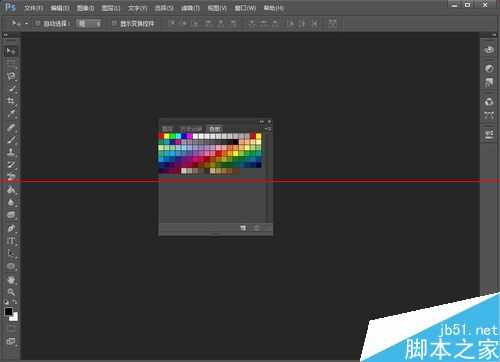
Task: Select the Blur tool
Action: click(x=11, y=202)
